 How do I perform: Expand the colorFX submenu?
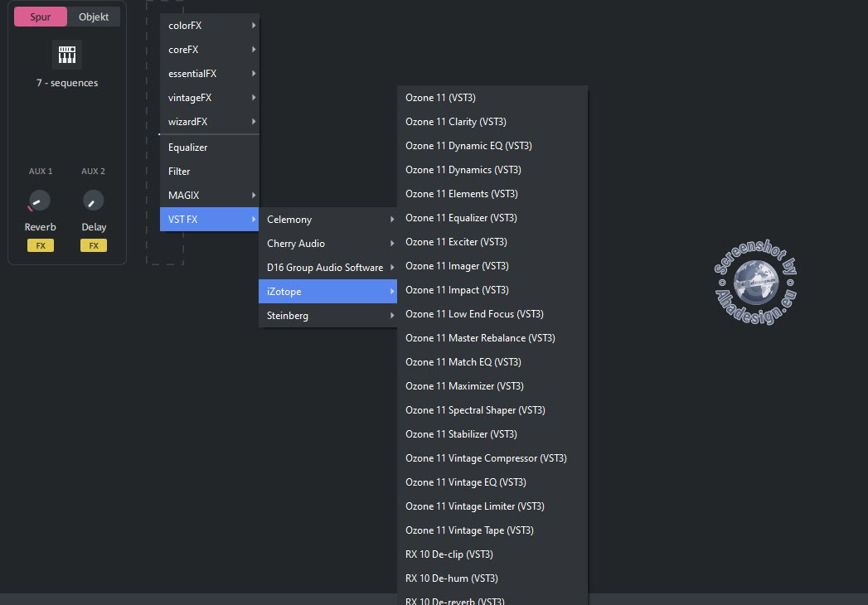pos(210,26)
